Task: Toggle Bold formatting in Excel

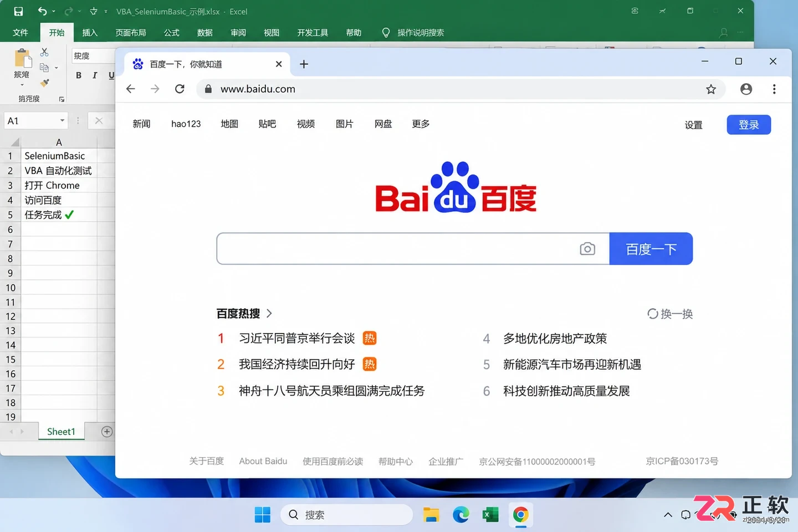Action: (79, 75)
